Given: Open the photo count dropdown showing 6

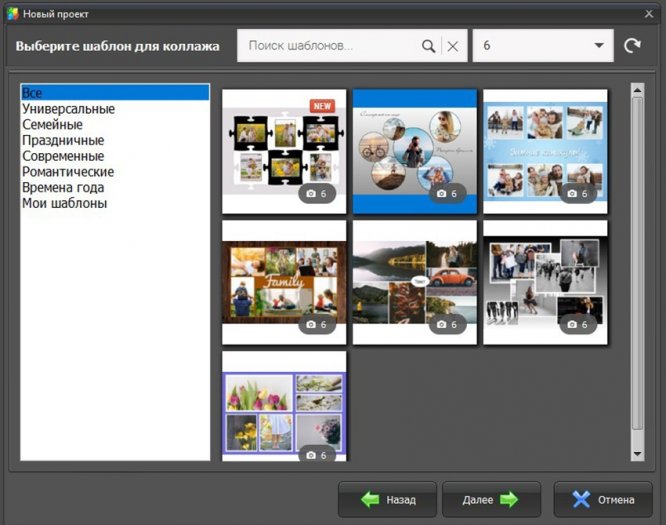Looking at the screenshot, I should click(542, 46).
